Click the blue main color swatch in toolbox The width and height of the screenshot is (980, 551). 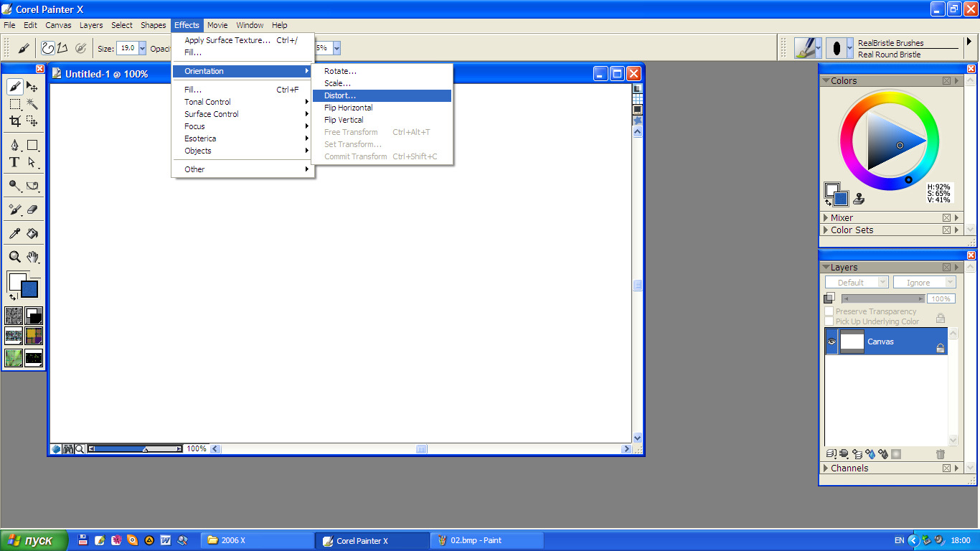[x=30, y=289]
